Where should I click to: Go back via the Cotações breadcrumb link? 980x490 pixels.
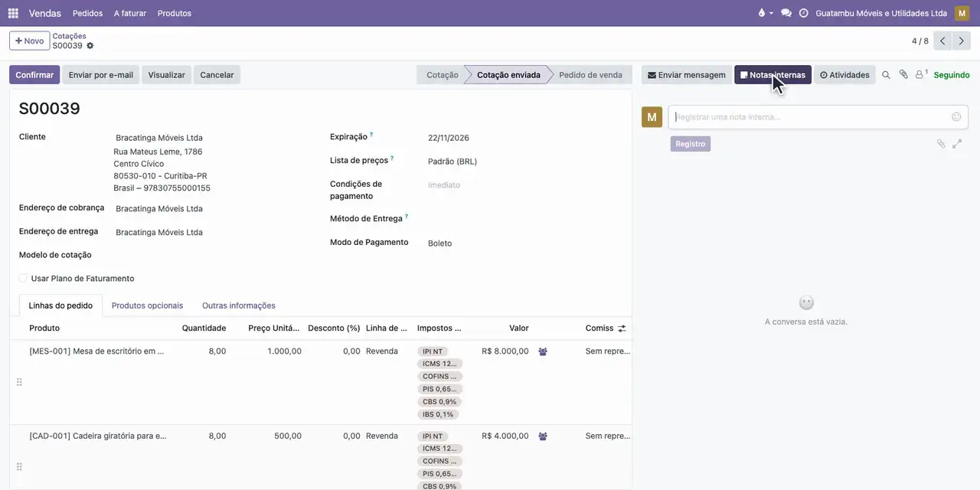pyautogui.click(x=69, y=36)
